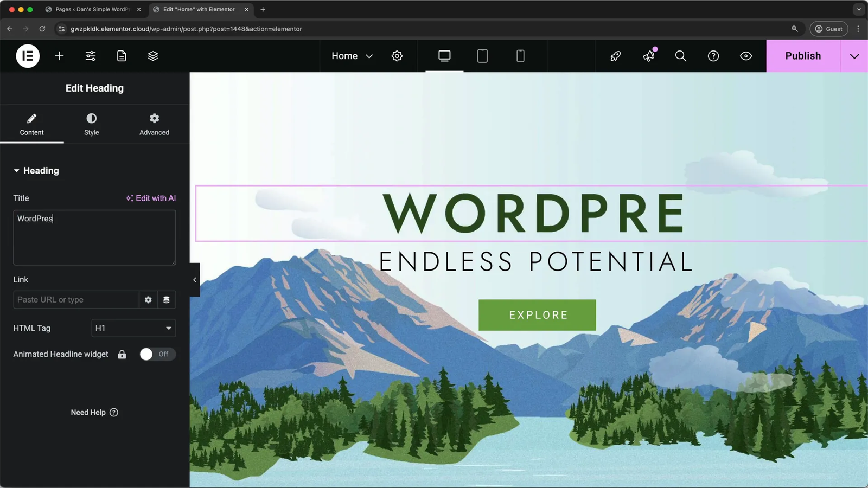
Task: Open browser zoom magnifier icon
Action: point(795,29)
